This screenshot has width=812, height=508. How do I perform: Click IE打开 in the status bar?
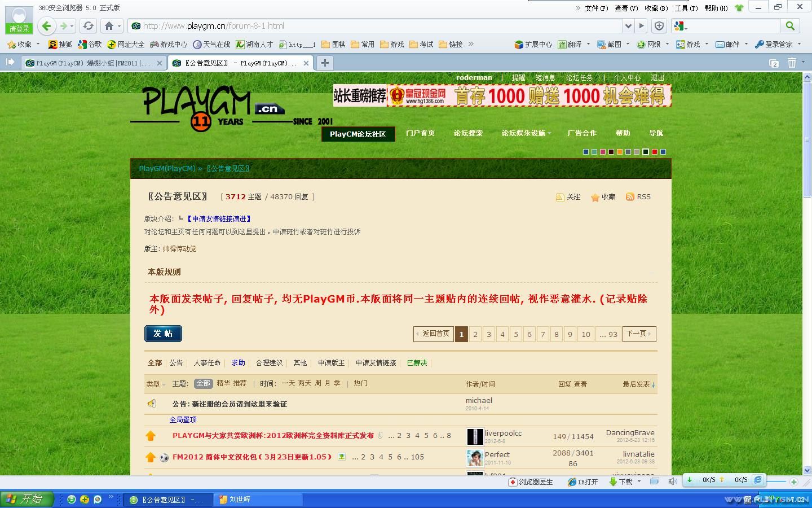click(583, 482)
